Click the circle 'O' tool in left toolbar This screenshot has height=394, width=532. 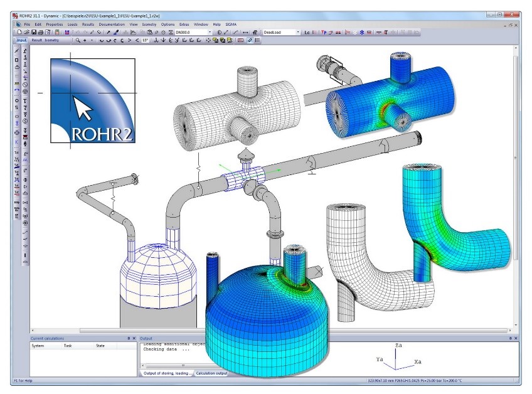tap(16, 101)
